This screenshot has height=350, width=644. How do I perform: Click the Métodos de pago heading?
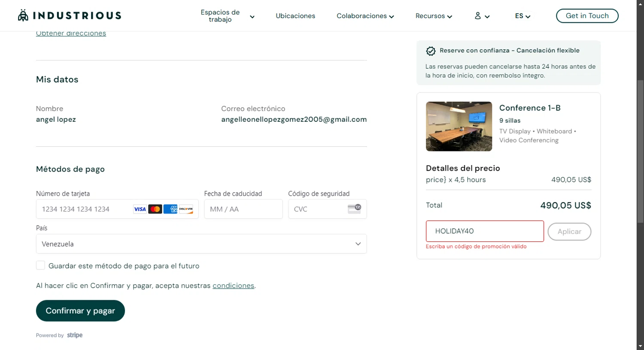tap(70, 169)
